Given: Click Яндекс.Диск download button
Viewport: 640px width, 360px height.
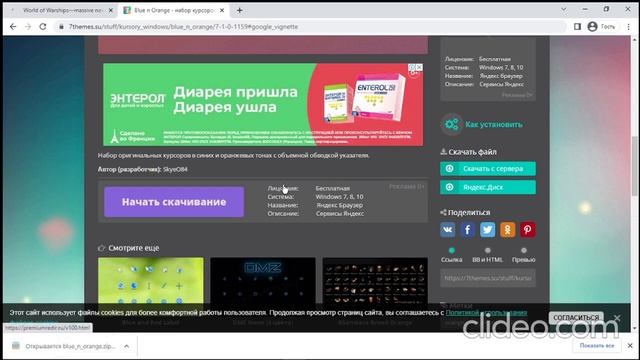Looking at the screenshot, I should (x=488, y=187).
